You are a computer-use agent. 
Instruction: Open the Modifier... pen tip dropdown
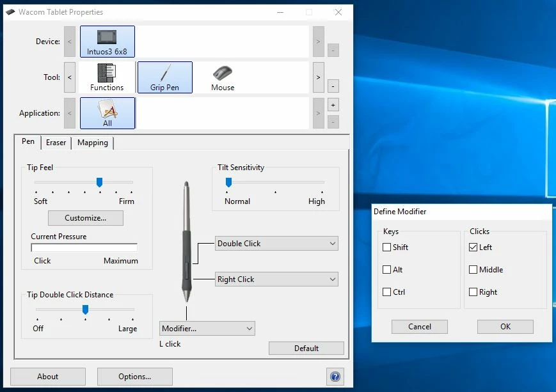[207, 329]
